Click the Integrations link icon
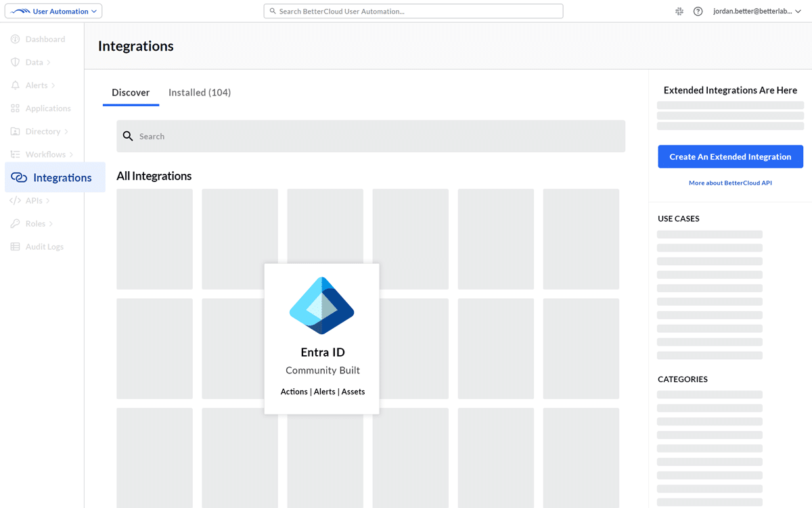Screen dimensions: 812x508 coord(19,178)
